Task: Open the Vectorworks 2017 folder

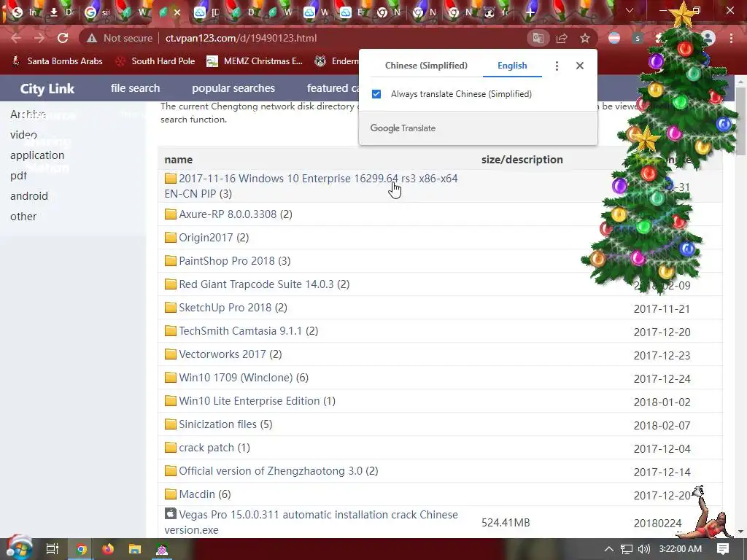Action: pos(223,354)
